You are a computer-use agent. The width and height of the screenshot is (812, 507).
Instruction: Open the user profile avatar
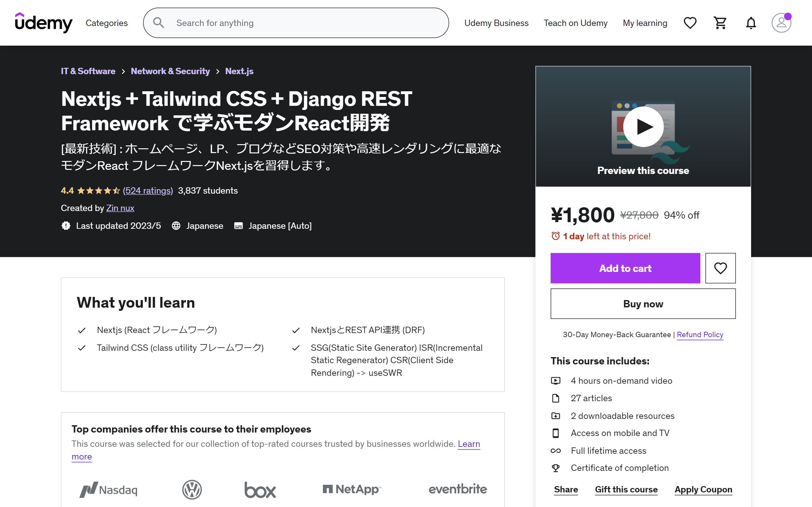pos(782,23)
